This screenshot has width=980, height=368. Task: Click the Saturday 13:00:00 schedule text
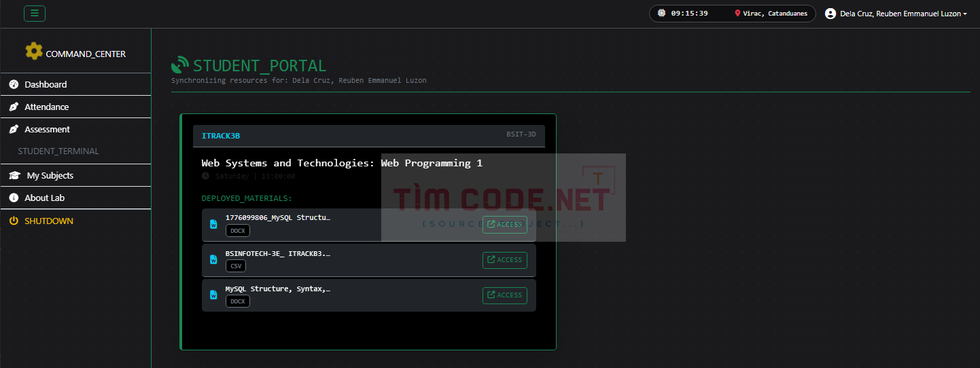(255, 176)
